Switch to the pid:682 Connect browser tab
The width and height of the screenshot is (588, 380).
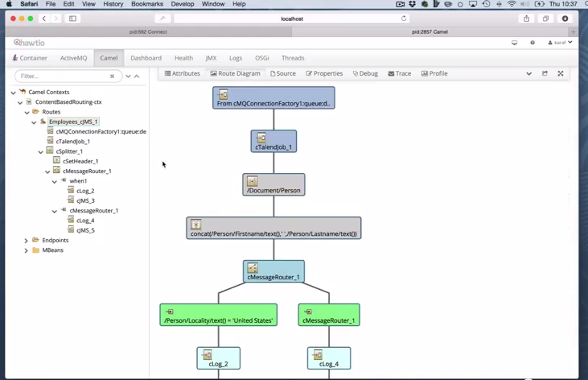click(x=149, y=32)
